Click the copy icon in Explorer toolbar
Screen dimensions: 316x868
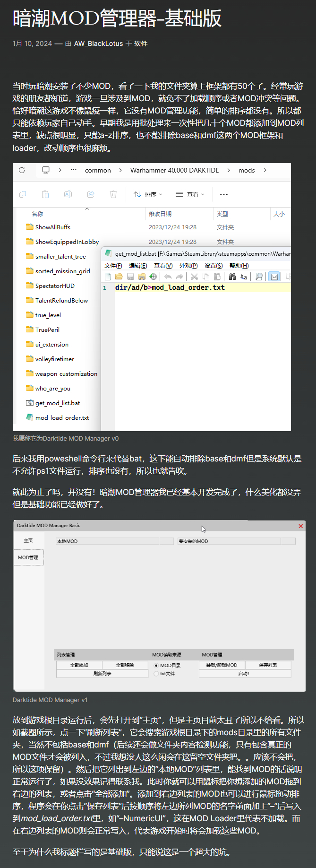pyautogui.click(x=23, y=194)
